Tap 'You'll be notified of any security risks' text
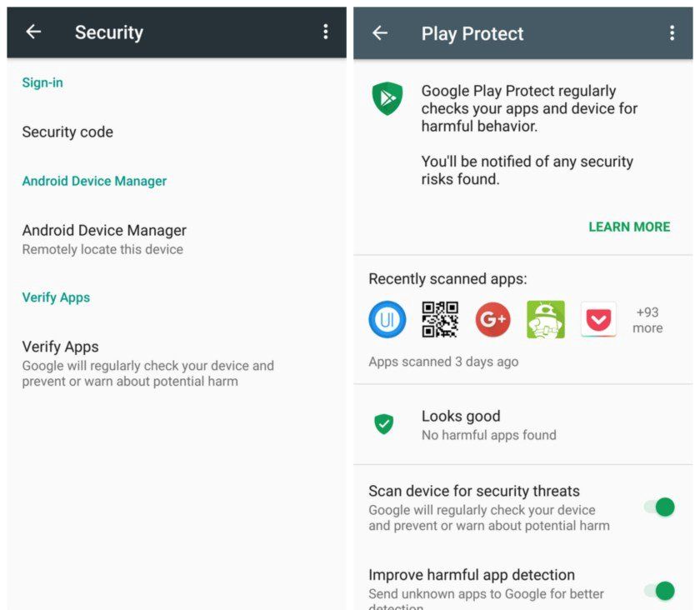Image resolution: width=700 pixels, height=610 pixels. [527, 170]
